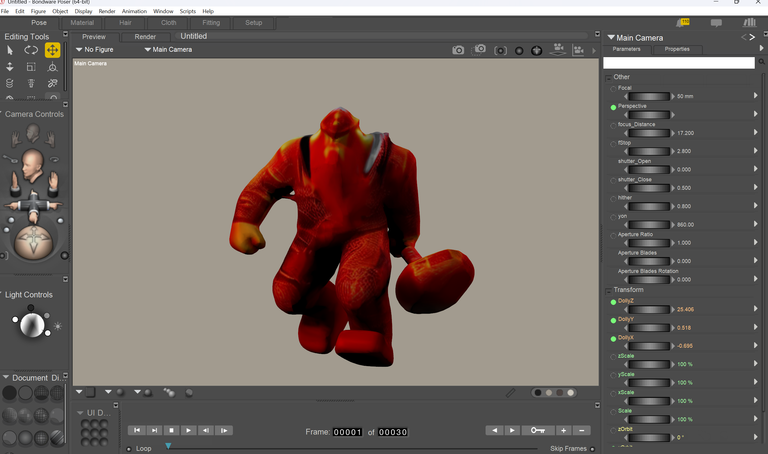This screenshot has height=454, width=768.
Task: Click the Face Camera head icon
Action: pos(33,133)
